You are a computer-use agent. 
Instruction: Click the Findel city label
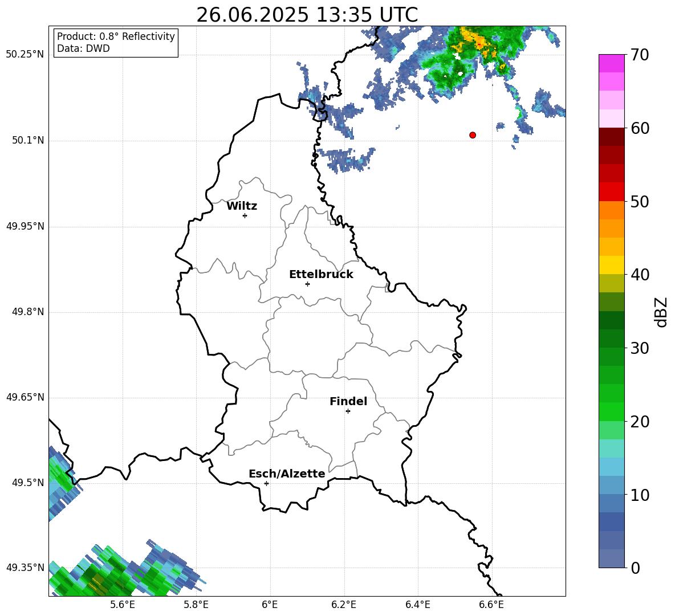[348, 401]
